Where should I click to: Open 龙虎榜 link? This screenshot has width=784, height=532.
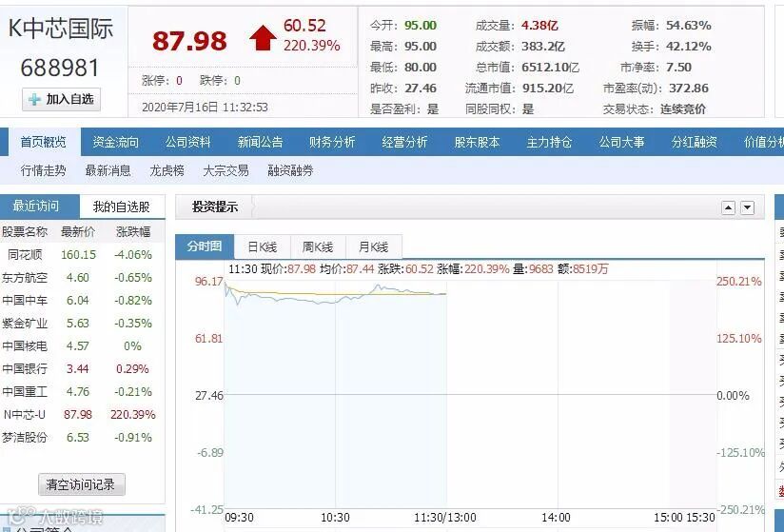point(167,170)
